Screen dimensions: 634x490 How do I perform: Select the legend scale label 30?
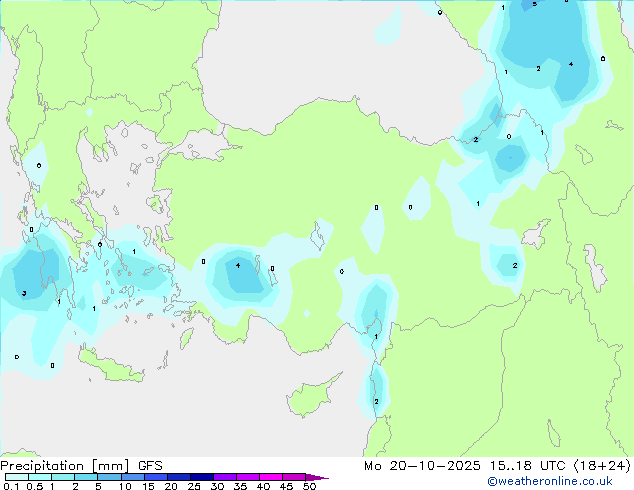pyautogui.click(x=217, y=486)
